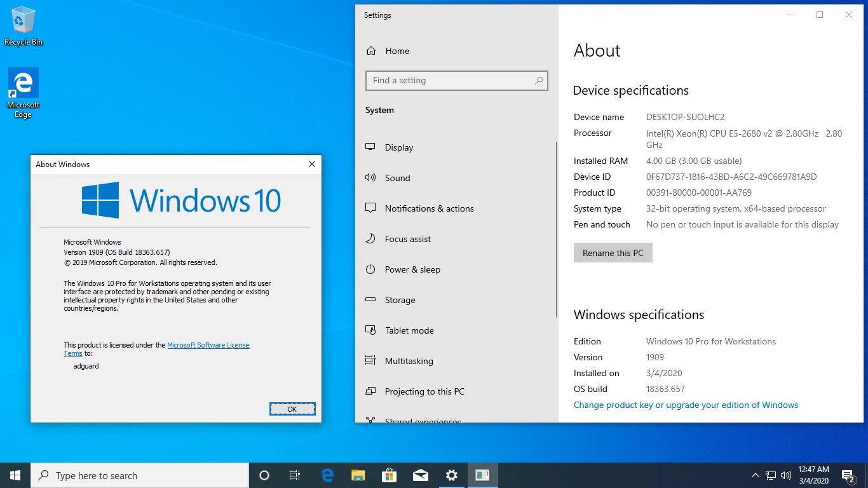Viewport: 868px width, 488px height.
Task: Click the Installed RAM 4.00 GB value
Action: (694, 161)
